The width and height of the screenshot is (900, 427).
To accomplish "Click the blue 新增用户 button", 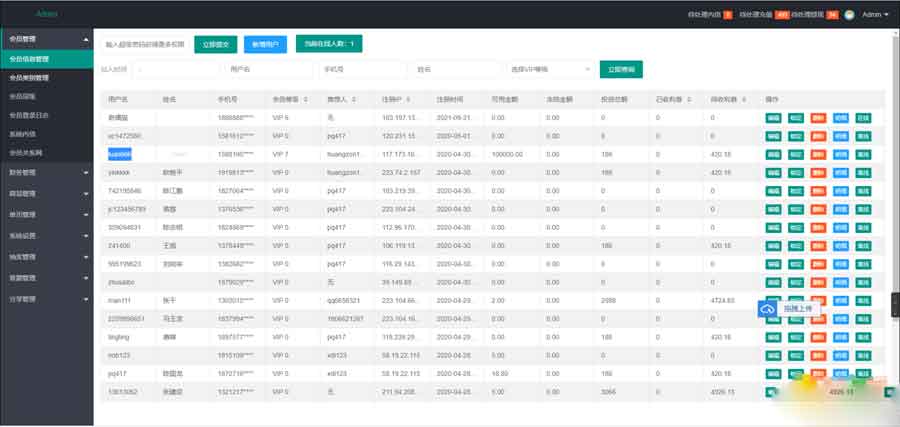I will coord(265,44).
